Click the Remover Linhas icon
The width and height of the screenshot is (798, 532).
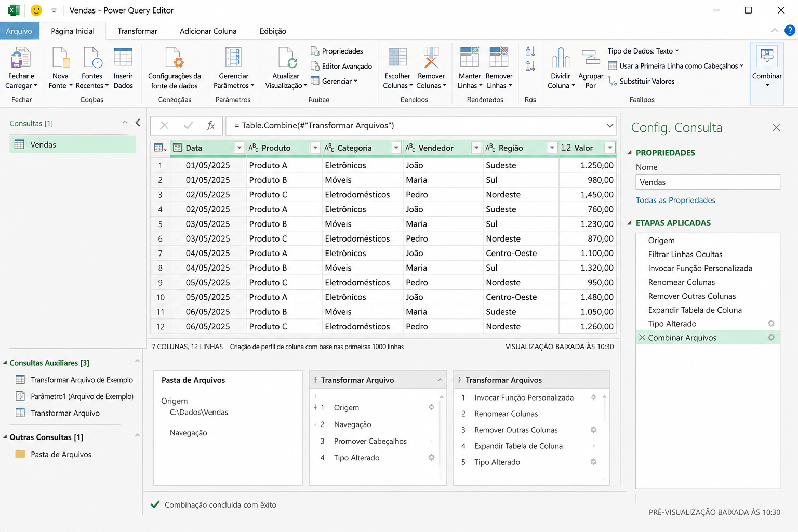tap(499, 58)
